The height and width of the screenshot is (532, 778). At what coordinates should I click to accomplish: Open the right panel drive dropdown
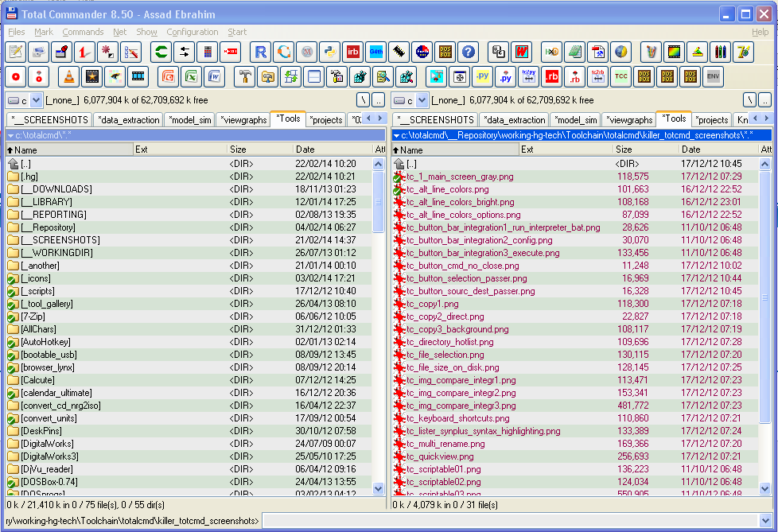(x=422, y=100)
